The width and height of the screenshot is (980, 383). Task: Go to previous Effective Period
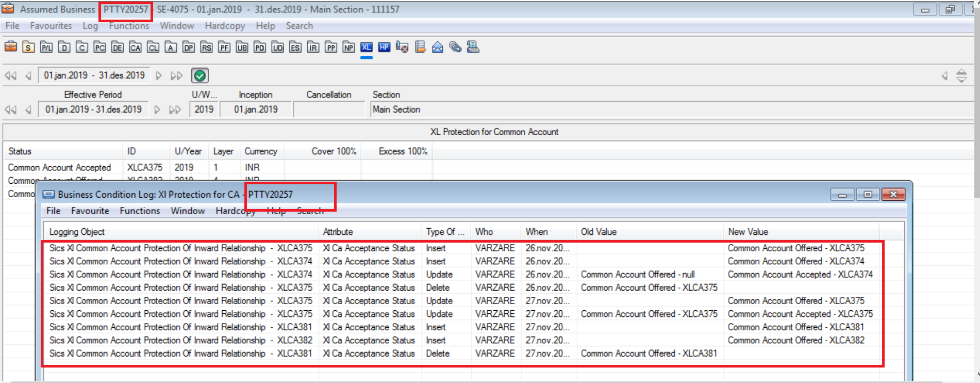pyautogui.click(x=28, y=110)
